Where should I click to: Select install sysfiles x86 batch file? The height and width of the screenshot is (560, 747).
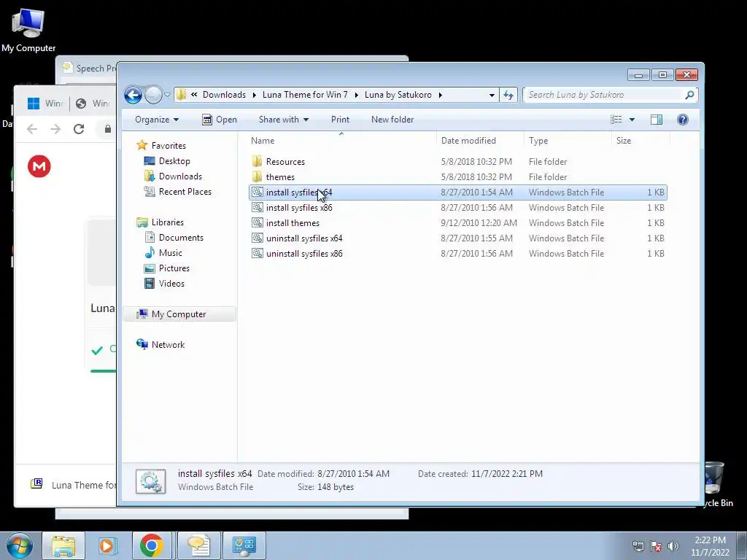[x=299, y=208]
